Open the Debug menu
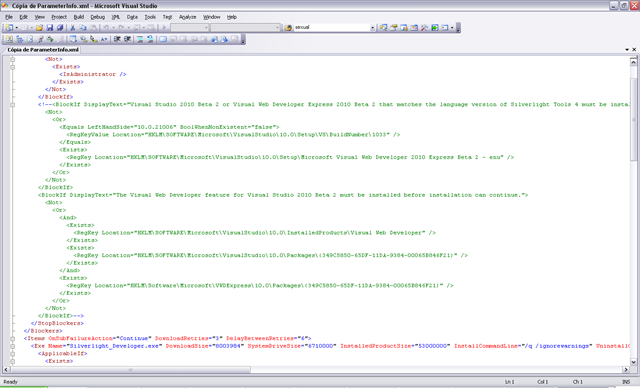This screenshot has width=640, height=388. point(98,17)
